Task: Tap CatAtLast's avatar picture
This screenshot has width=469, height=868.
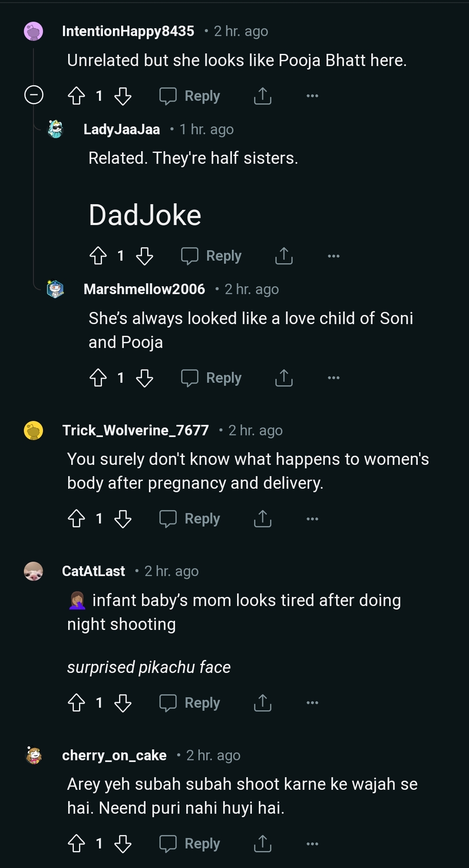Action: (x=33, y=571)
